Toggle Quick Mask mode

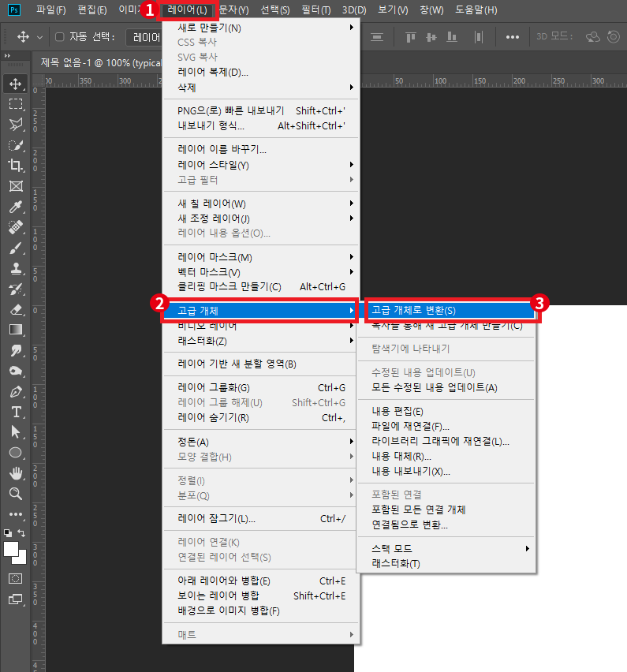coord(16,579)
